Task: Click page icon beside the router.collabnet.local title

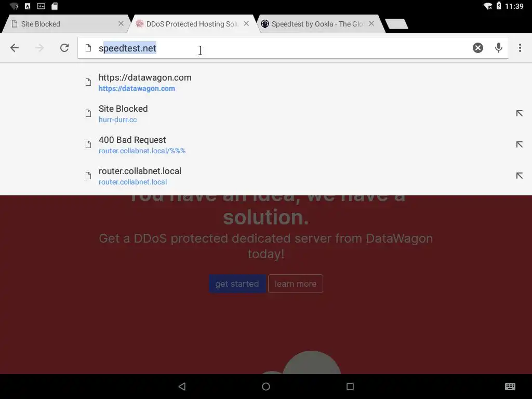Action: pos(88,176)
